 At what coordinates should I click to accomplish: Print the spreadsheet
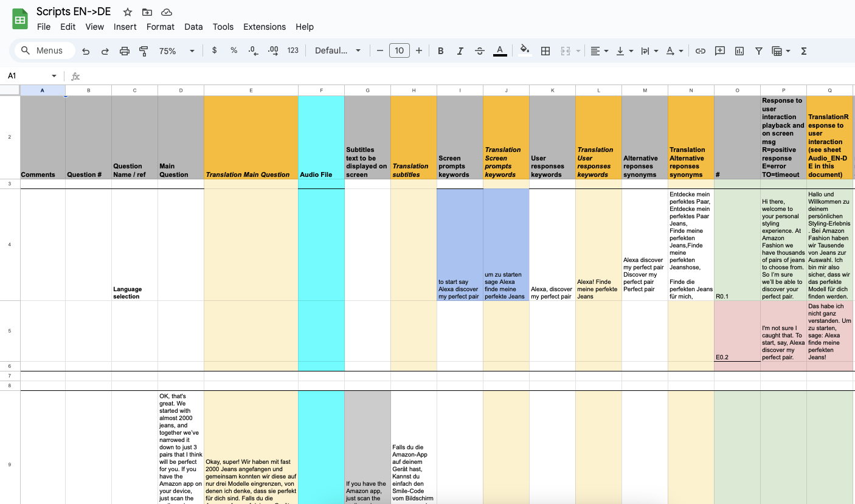[x=125, y=51]
